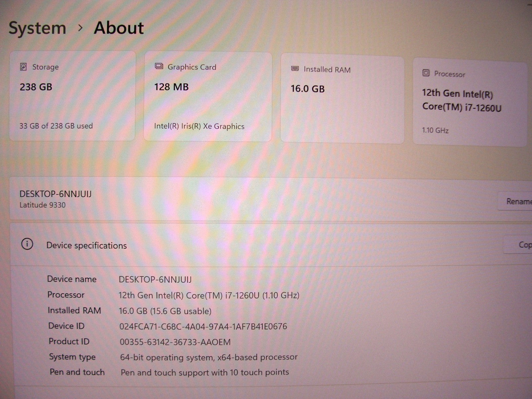The height and width of the screenshot is (399, 532).
Task: Open the Graphics Card 128 MB card
Action: click(x=208, y=97)
